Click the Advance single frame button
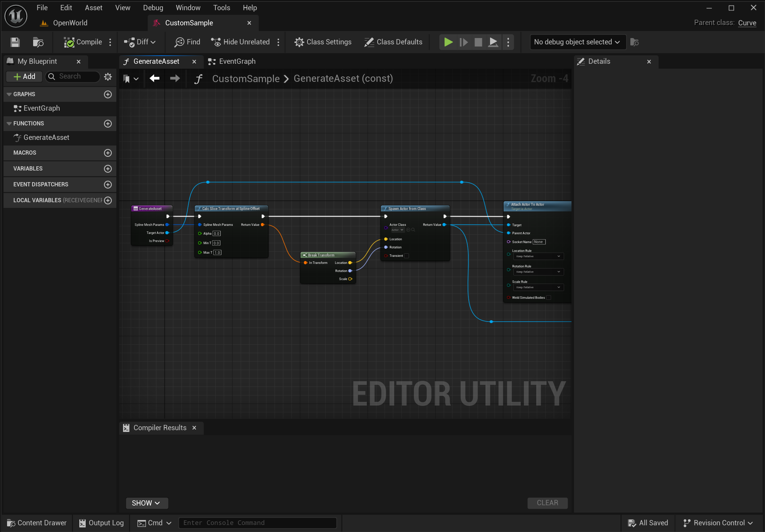The image size is (765, 532). point(464,42)
